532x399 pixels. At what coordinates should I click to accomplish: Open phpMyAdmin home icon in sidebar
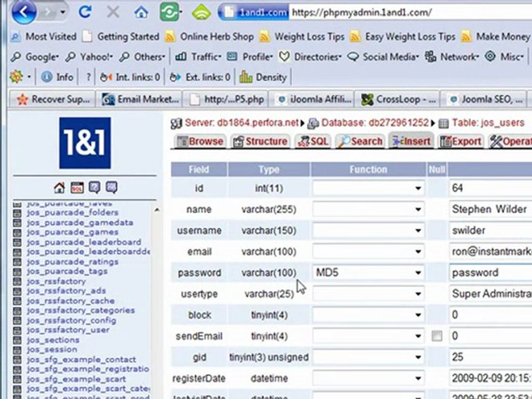(x=59, y=187)
